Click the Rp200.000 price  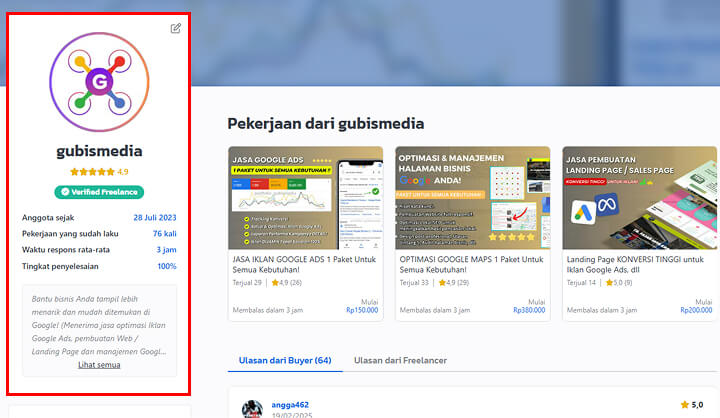696,311
